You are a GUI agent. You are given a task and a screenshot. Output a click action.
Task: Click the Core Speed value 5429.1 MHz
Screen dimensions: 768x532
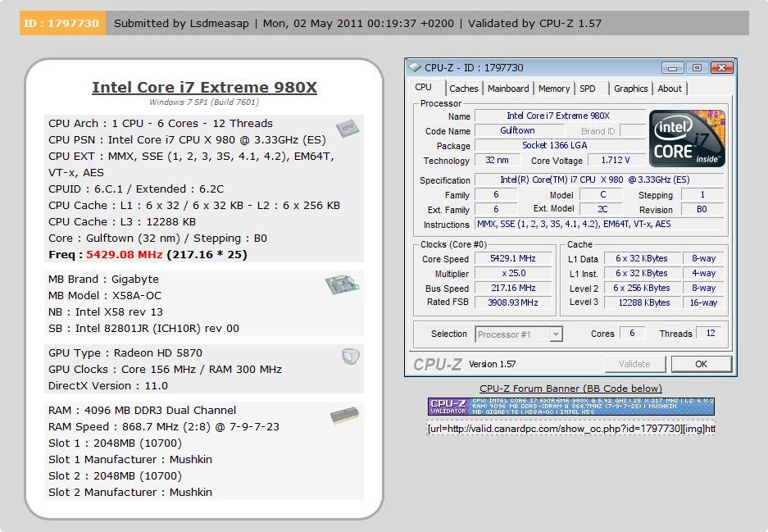[513, 259]
